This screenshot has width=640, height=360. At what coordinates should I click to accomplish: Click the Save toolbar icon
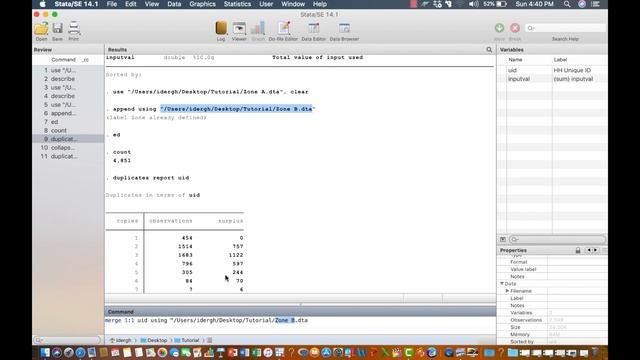pyautogui.click(x=58, y=28)
